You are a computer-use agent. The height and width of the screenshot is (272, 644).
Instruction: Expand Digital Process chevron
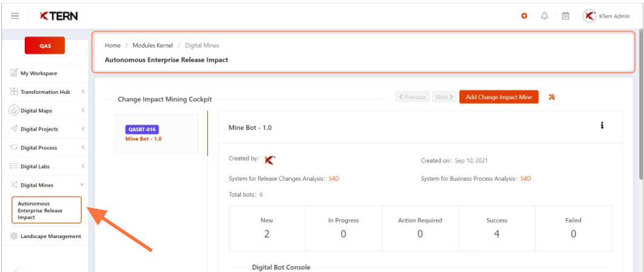pos(83,147)
